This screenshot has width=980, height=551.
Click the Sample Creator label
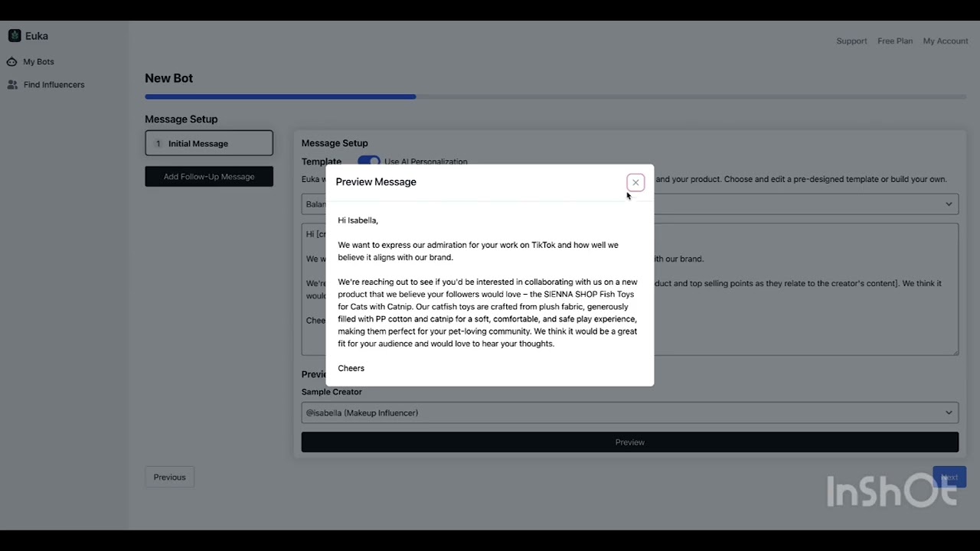click(332, 392)
